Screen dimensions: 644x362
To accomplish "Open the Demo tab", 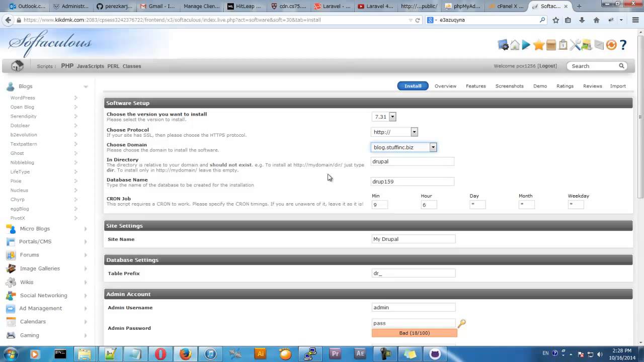I will pyautogui.click(x=540, y=86).
